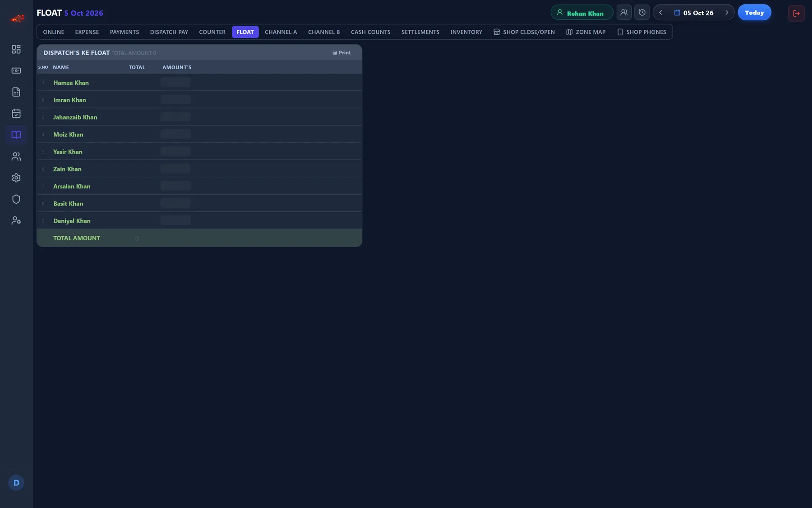Open the CASH COUNTS tab

click(371, 32)
